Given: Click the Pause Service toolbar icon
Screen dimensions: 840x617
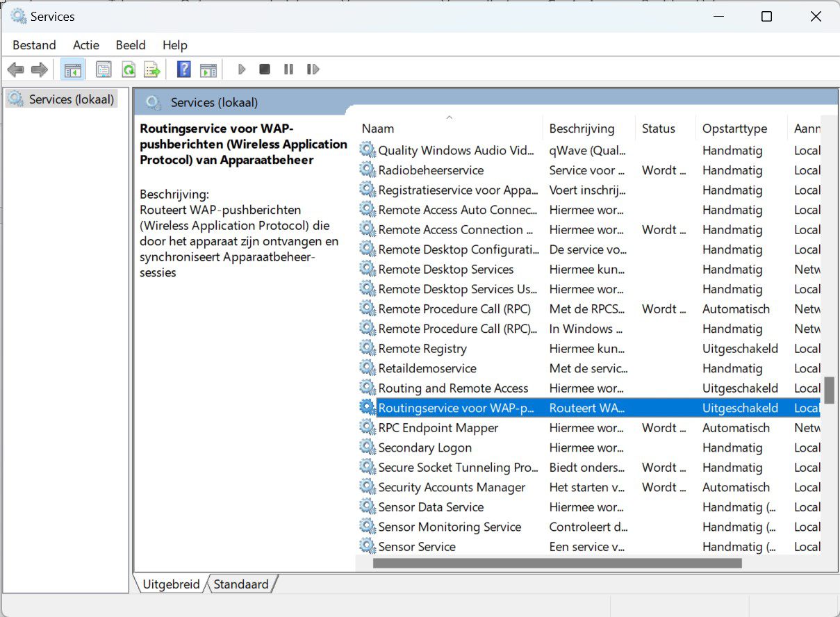Looking at the screenshot, I should [288, 69].
